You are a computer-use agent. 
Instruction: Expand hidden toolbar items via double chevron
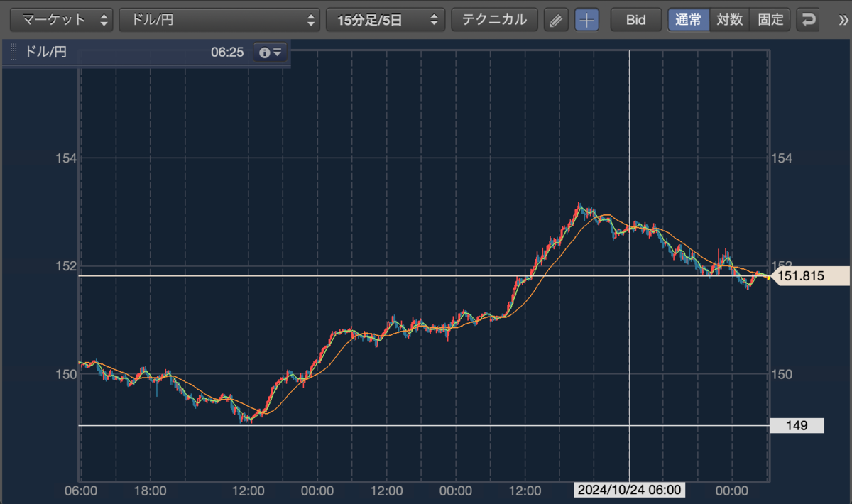click(843, 20)
